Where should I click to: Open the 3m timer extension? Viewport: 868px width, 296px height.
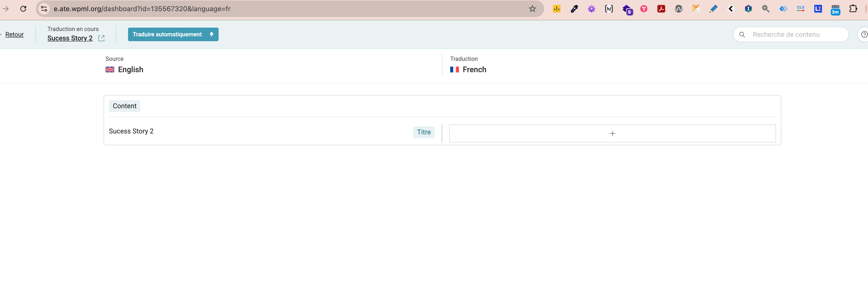pyautogui.click(x=835, y=10)
